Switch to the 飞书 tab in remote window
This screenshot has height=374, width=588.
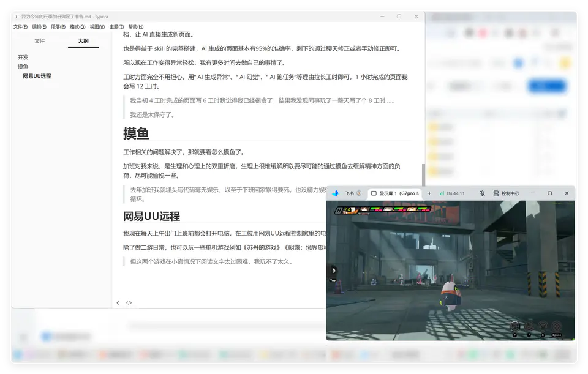350,193
